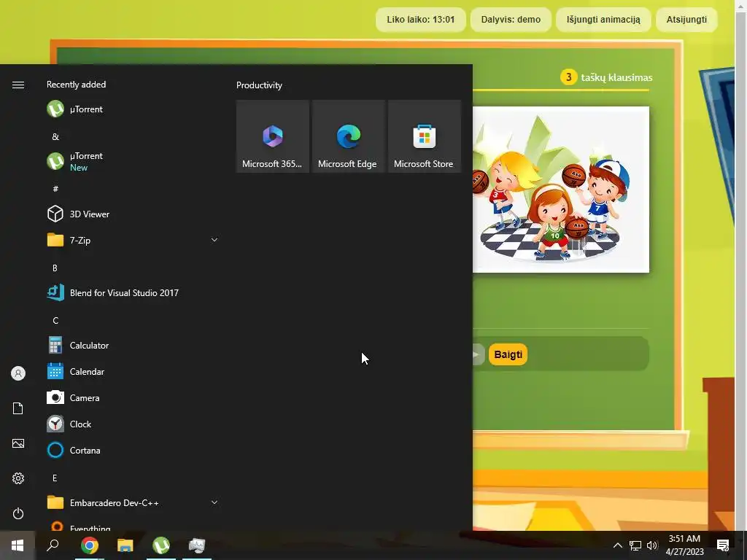Click the Power icon in Start

coord(18,513)
